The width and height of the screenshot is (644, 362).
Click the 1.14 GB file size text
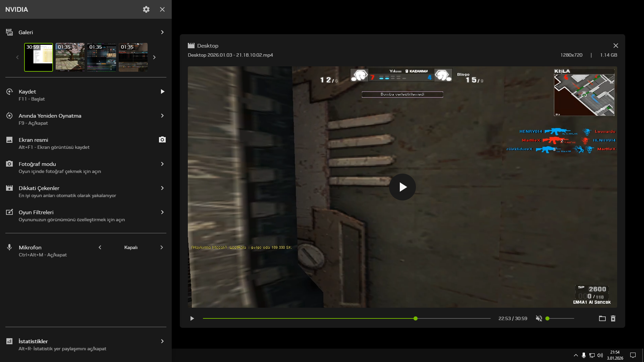point(609,55)
